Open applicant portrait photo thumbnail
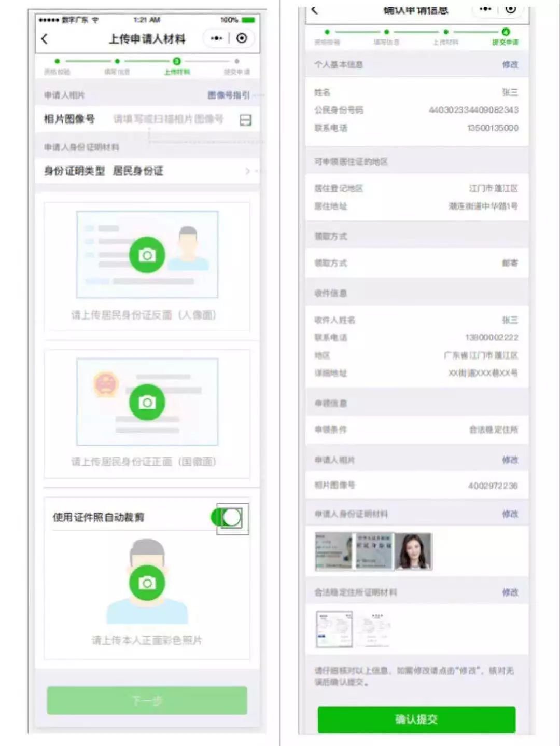This screenshot has height=746, width=560. click(413, 551)
